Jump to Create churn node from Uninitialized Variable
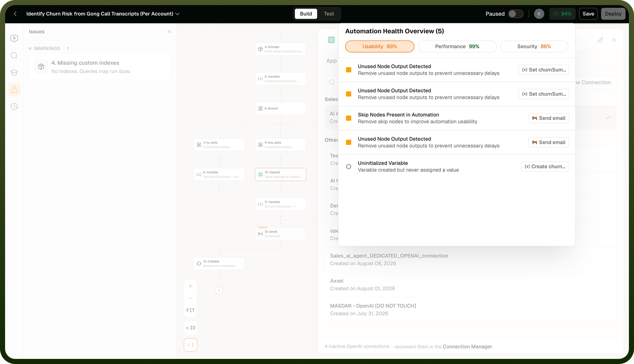The width and height of the screenshot is (634, 364). coord(545,167)
